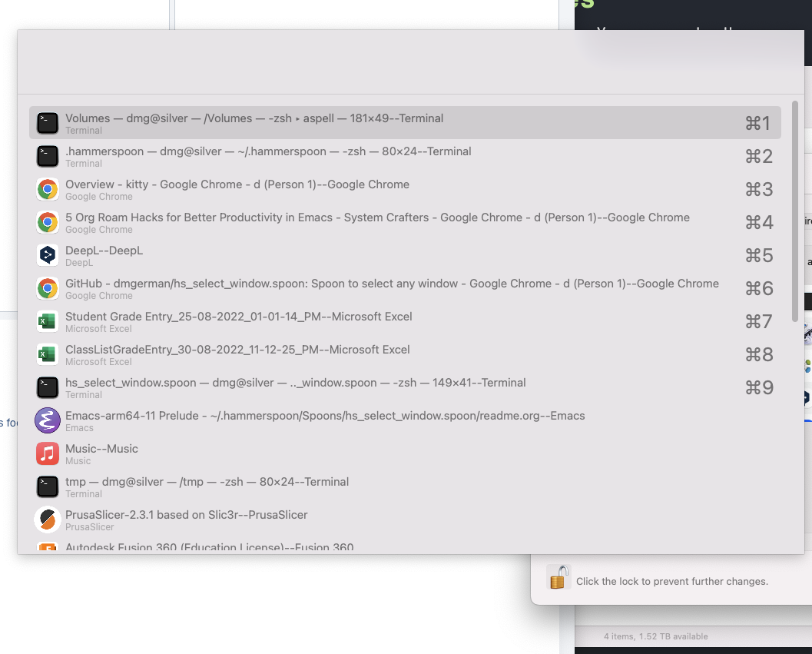Viewport: 812px width, 654px height.
Task: Click the chooser search input field
Action: pos(411,62)
